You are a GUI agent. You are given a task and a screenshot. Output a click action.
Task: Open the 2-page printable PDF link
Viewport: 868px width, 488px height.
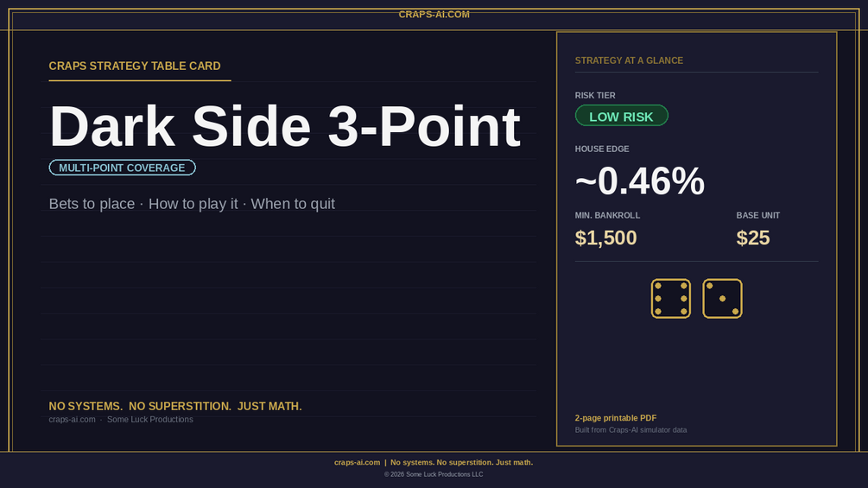(616, 418)
